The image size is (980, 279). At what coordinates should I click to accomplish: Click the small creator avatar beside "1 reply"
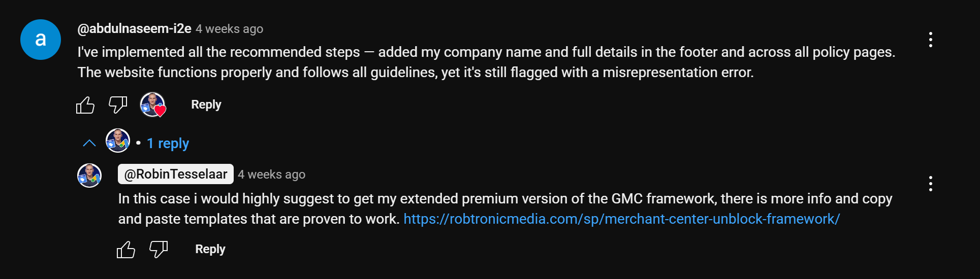[x=118, y=141]
